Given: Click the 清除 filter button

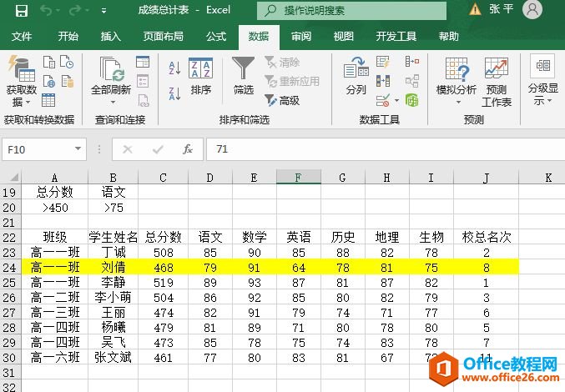Looking at the screenshot, I should tap(282, 63).
